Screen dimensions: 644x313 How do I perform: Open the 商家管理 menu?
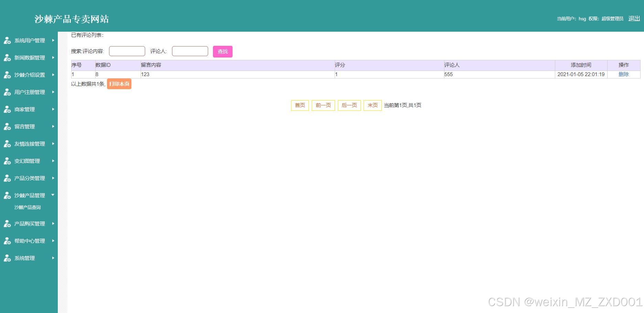(x=24, y=109)
